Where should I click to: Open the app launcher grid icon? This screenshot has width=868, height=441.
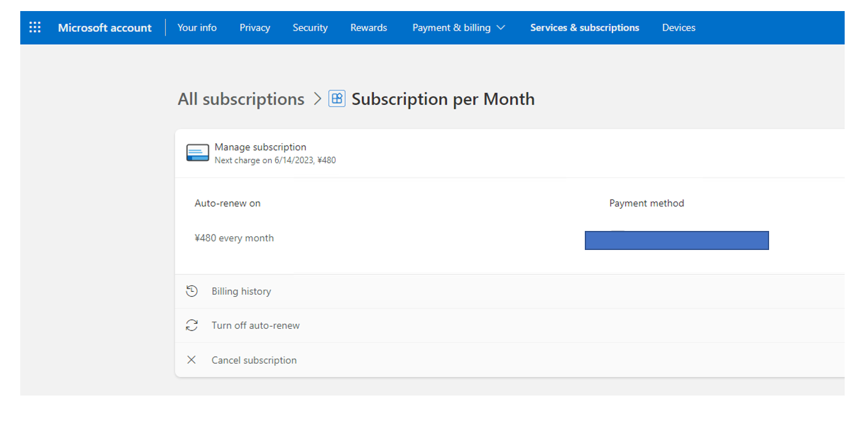(35, 27)
